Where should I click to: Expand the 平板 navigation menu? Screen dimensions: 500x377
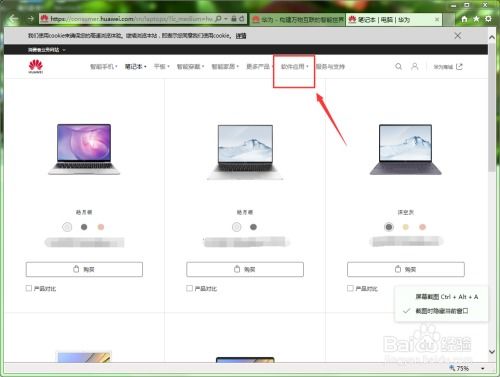(162, 67)
